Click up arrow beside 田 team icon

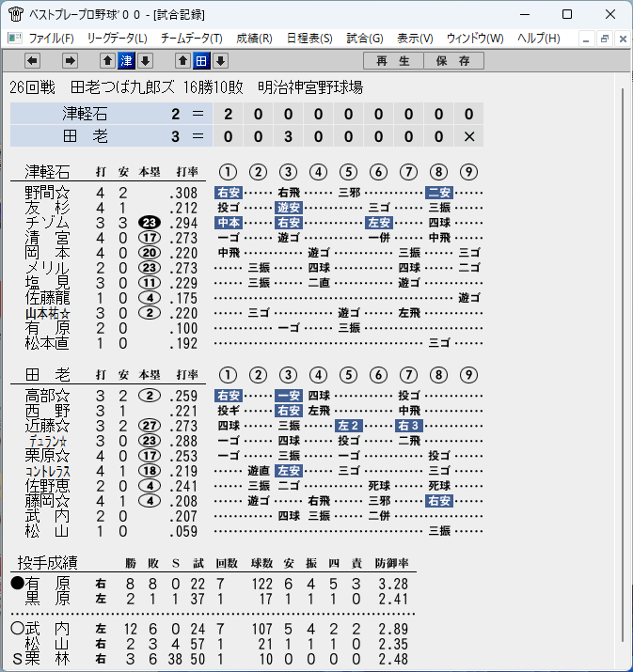tap(182, 61)
